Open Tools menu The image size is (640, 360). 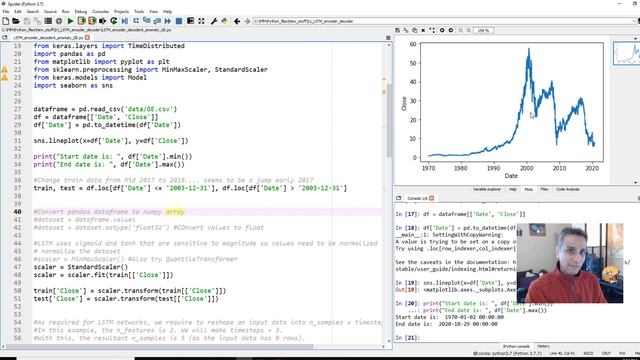[x=139, y=11]
